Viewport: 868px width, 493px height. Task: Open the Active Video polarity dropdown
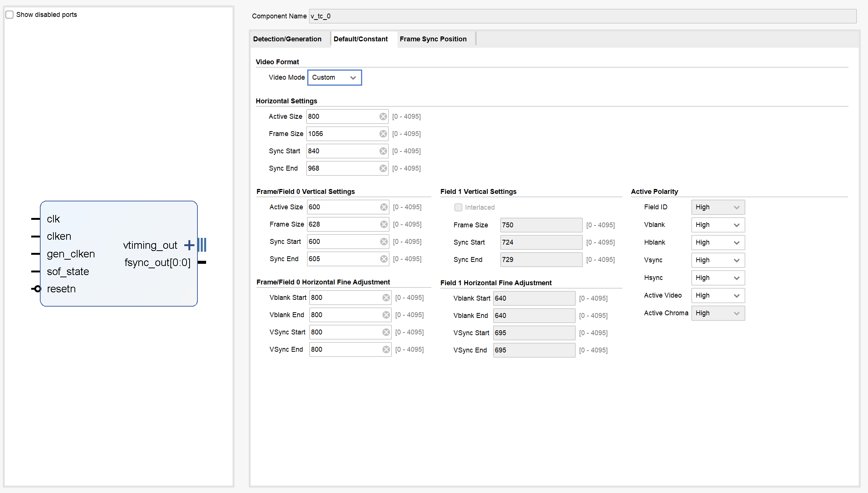click(718, 296)
